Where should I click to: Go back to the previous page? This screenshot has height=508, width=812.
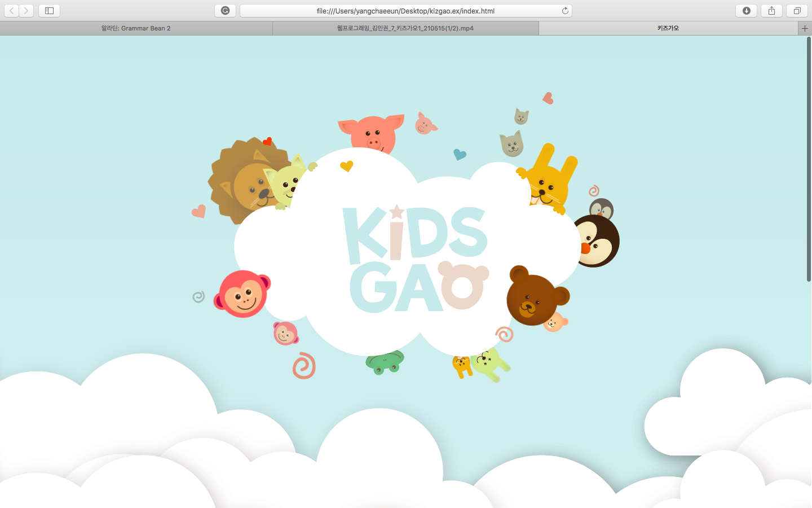(x=12, y=11)
